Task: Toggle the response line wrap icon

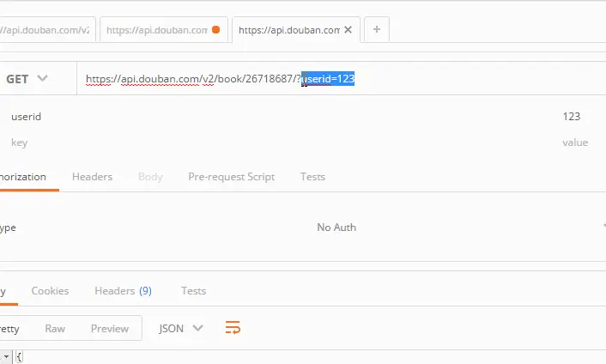Action: pos(233,328)
